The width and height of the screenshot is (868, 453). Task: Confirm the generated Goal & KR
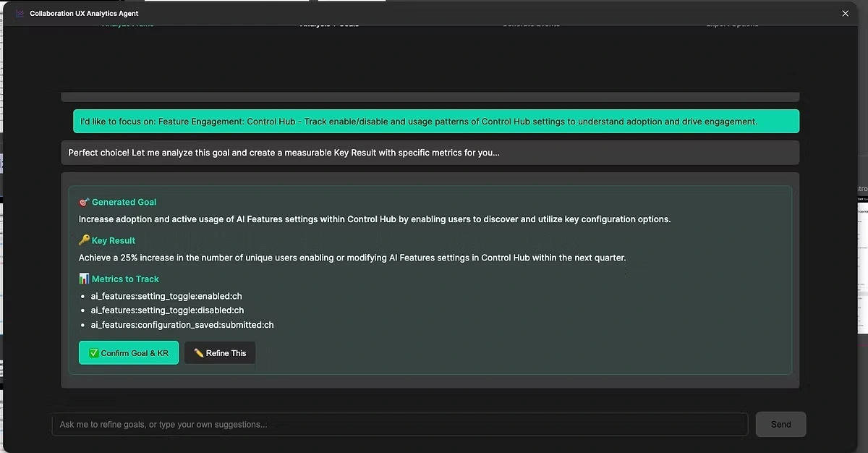[x=129, y=353]
